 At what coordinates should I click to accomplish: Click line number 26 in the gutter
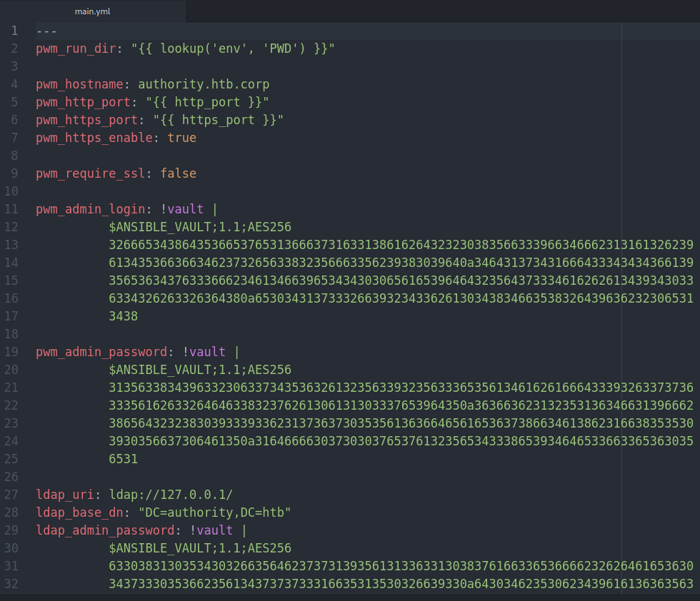(x=11, y=477)
